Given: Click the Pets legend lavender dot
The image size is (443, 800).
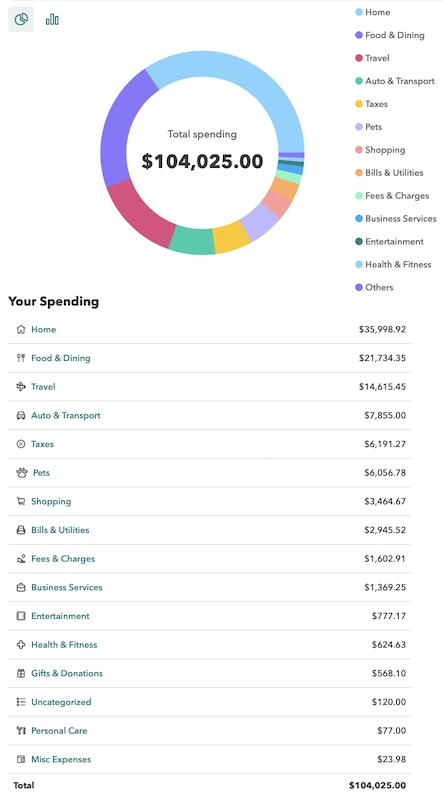Looking at the screenshot, I should click(x=359, y=127).
